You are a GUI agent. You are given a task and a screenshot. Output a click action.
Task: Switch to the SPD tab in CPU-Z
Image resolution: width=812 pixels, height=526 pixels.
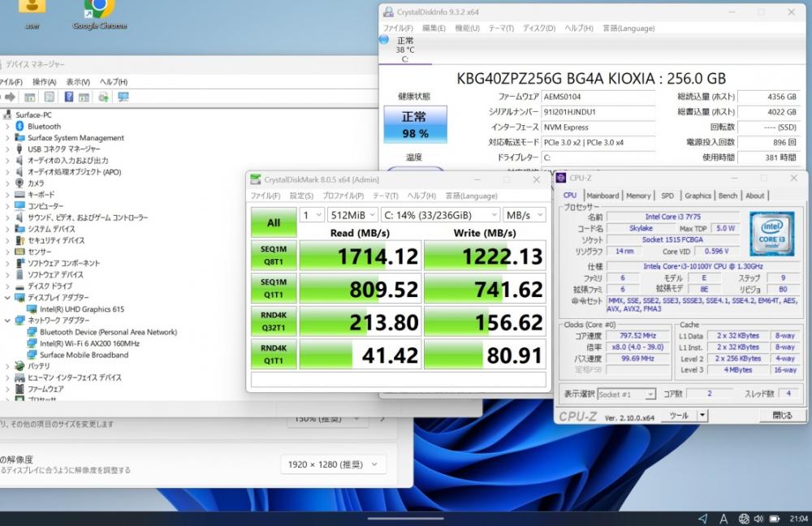pos(667,196)
